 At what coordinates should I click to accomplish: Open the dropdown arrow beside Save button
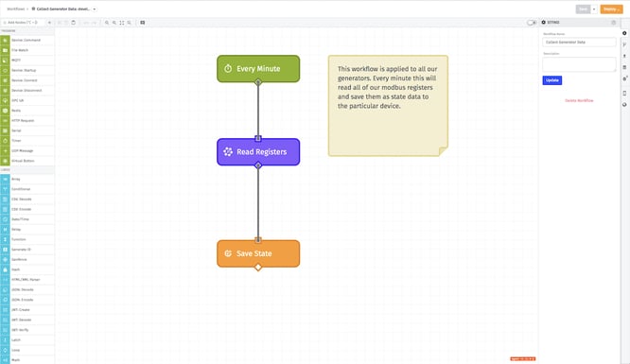[594, 9]
